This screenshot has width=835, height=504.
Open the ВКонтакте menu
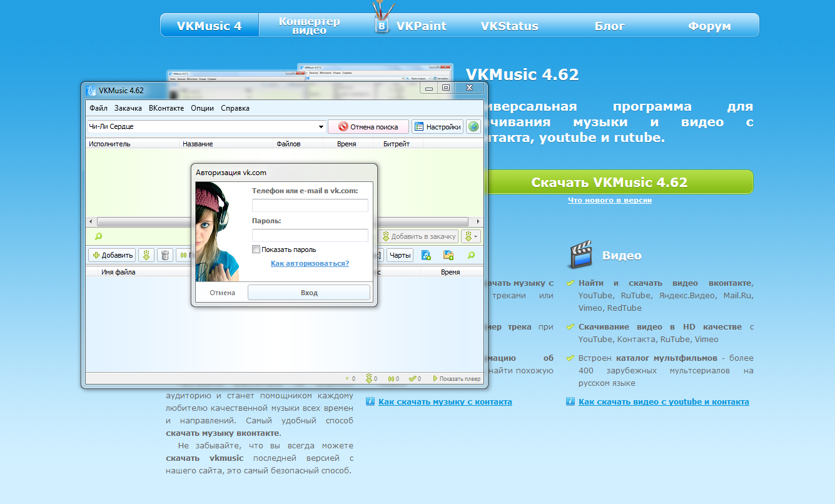(166, 108)
